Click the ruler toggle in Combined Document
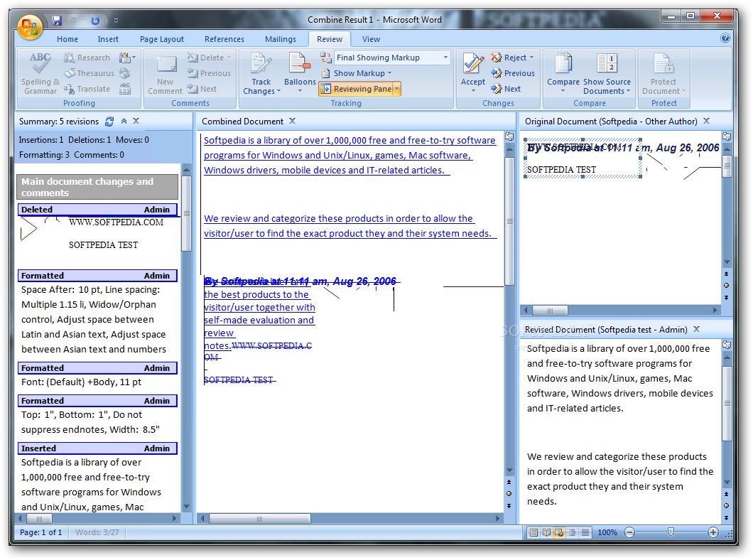This screenshot has width=753, height=560. 509,137
